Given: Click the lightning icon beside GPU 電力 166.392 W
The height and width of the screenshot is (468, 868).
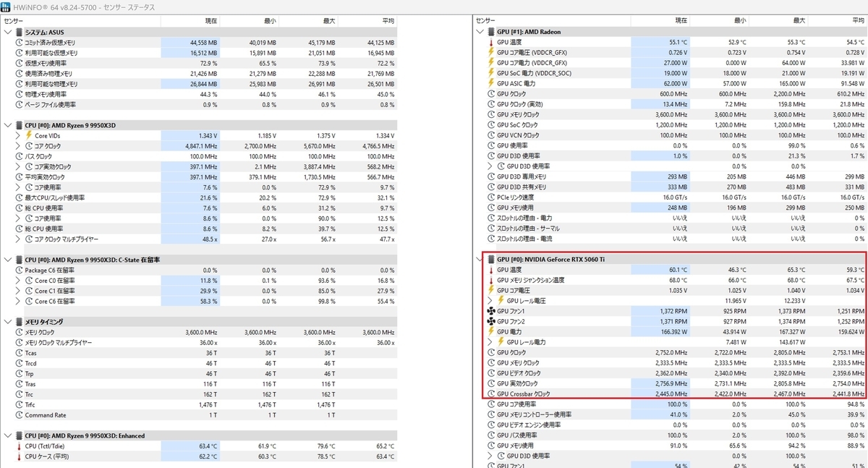Looking at the screenshot, I should [491, 331].
